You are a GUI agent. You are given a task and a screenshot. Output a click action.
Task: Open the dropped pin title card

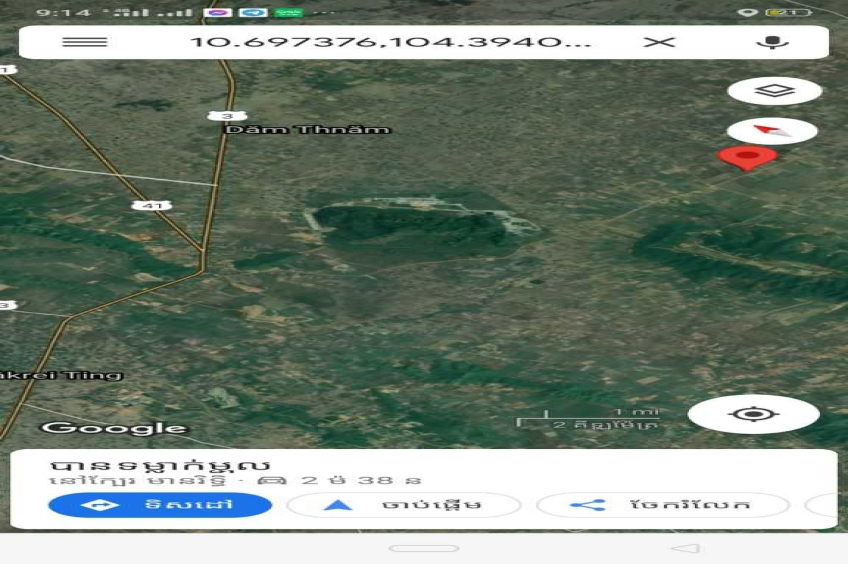tap(160, 466)
